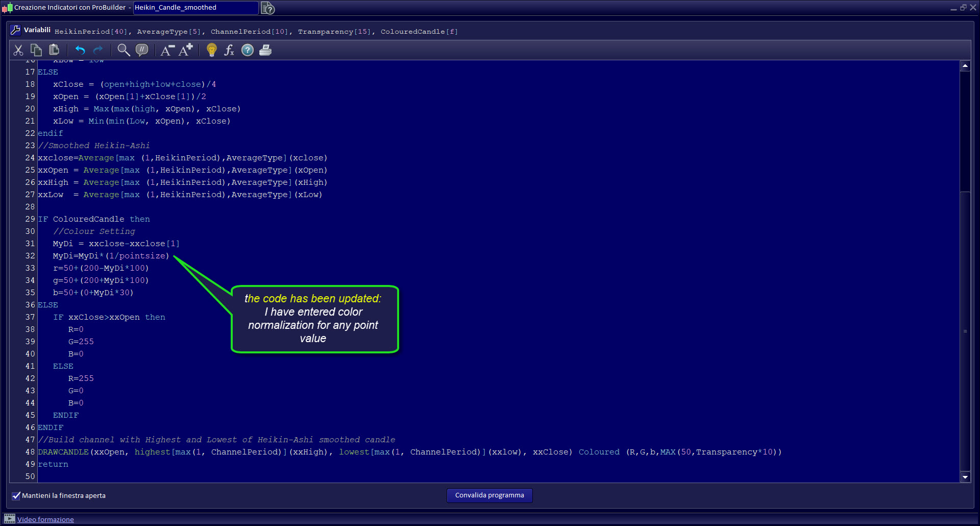980x526 pixels.
Task: Edit the indicator name Heikin_Candle_smoothed field
Action: point(196,8)
